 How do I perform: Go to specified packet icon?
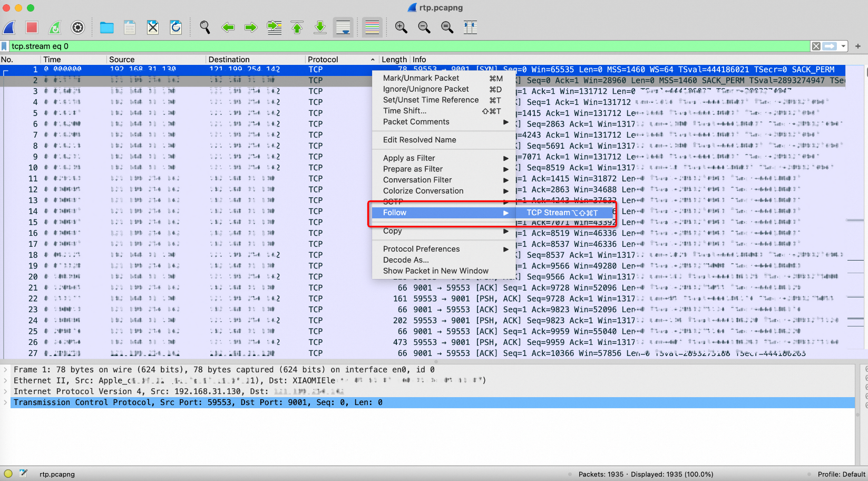274,27
